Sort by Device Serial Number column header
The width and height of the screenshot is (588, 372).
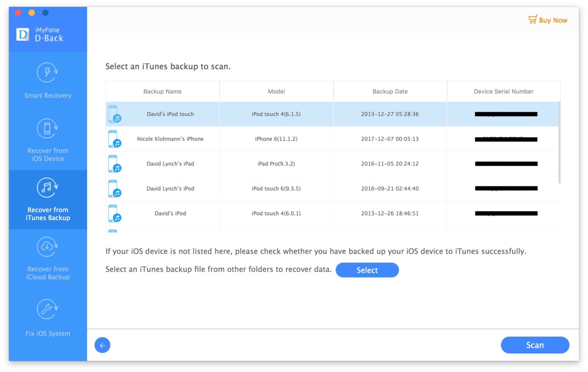503,91
